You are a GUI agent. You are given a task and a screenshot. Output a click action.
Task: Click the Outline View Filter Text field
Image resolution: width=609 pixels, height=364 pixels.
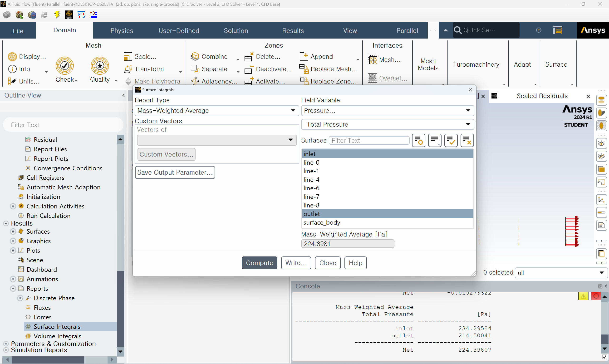[x=63, y=125]
